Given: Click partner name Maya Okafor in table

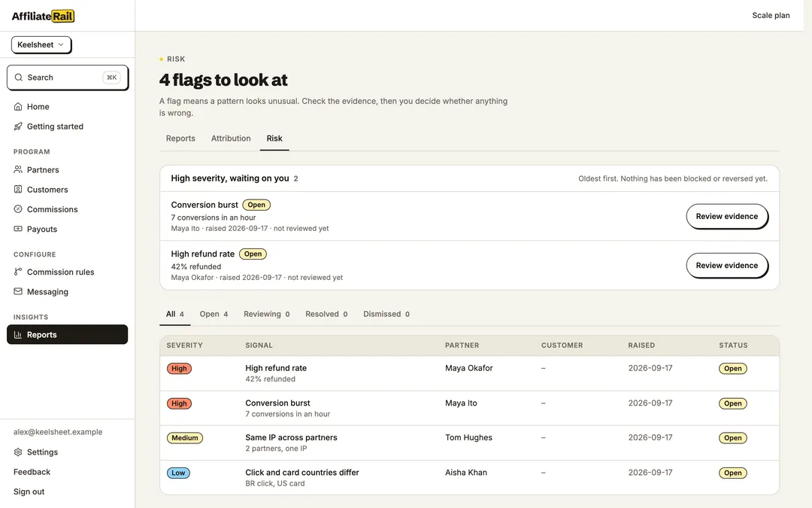Looking at the screenshot, I should (x=469, y=368).
